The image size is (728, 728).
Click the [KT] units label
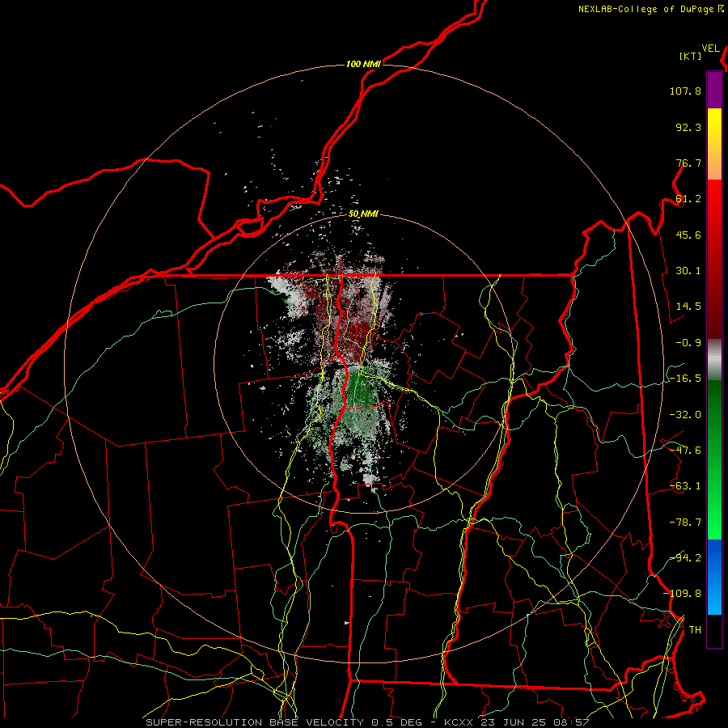coord(691,56)
